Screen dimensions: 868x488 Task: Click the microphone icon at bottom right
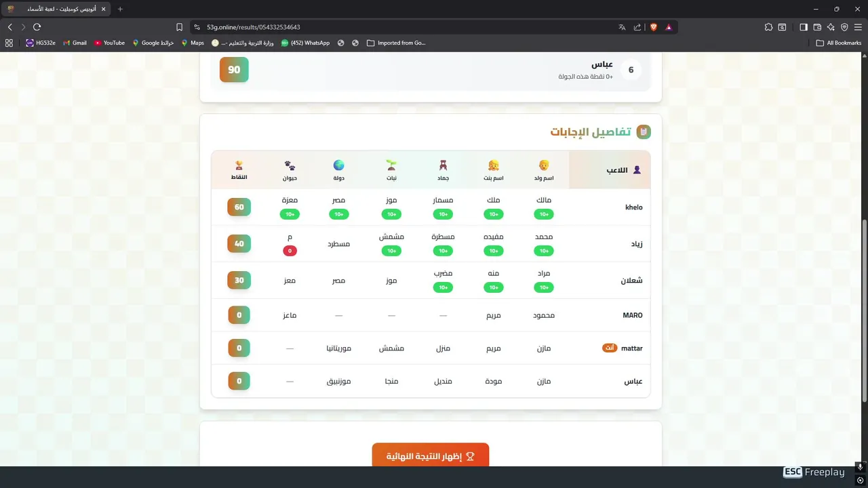point(861,467)
